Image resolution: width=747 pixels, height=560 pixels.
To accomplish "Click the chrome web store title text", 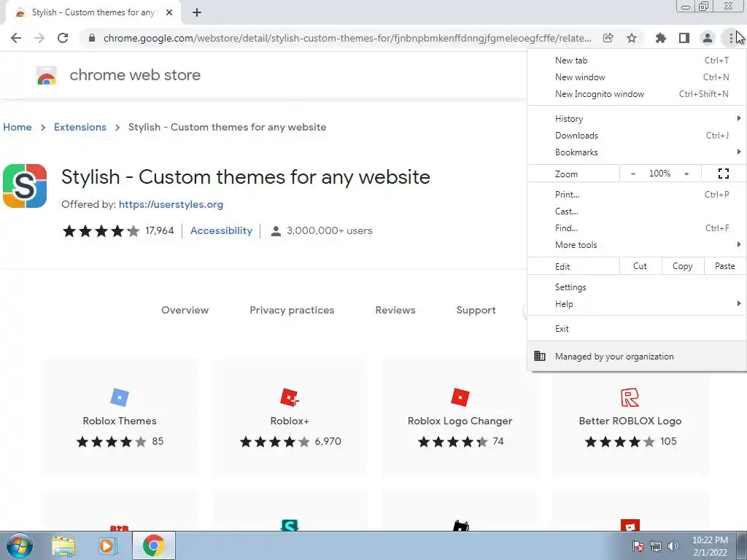I will (x=135, y=75).
